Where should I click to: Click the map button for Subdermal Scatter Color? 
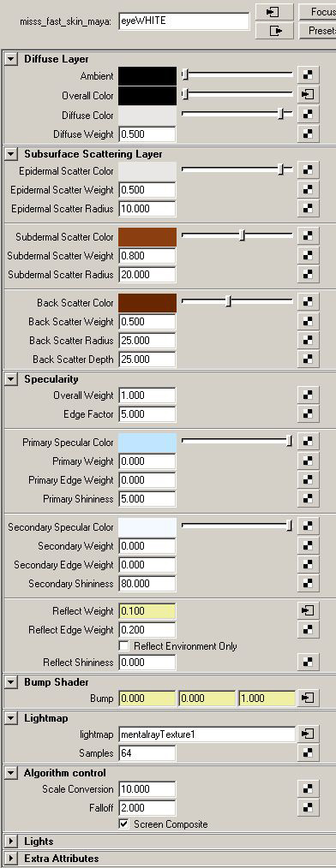[x=309, y=236]
